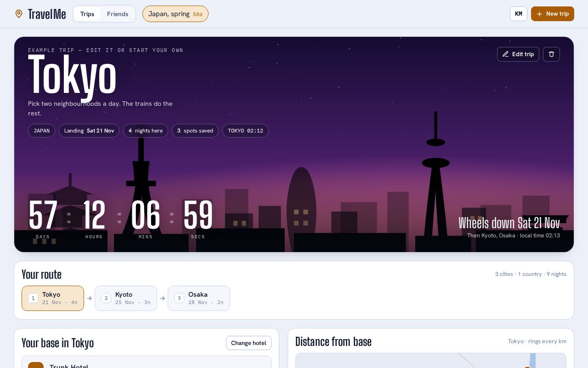Click the Your route heading
588x368 pixels.
[41, 275]
